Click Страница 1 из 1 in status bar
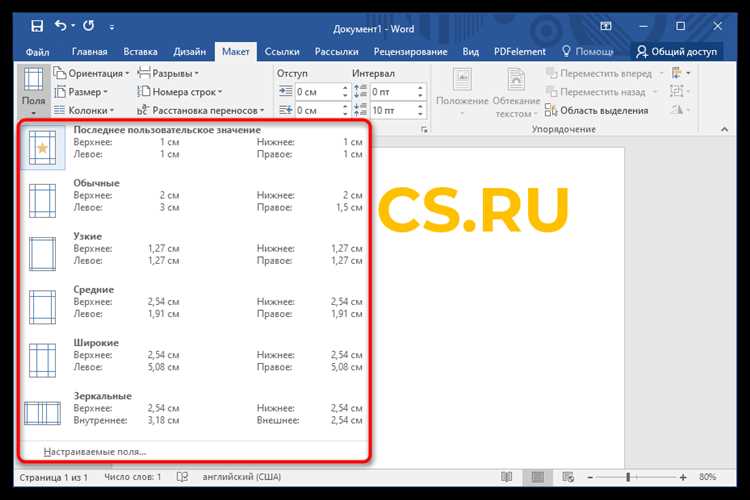The width and height of the screenshot is (750, 500). pos(53,477)
